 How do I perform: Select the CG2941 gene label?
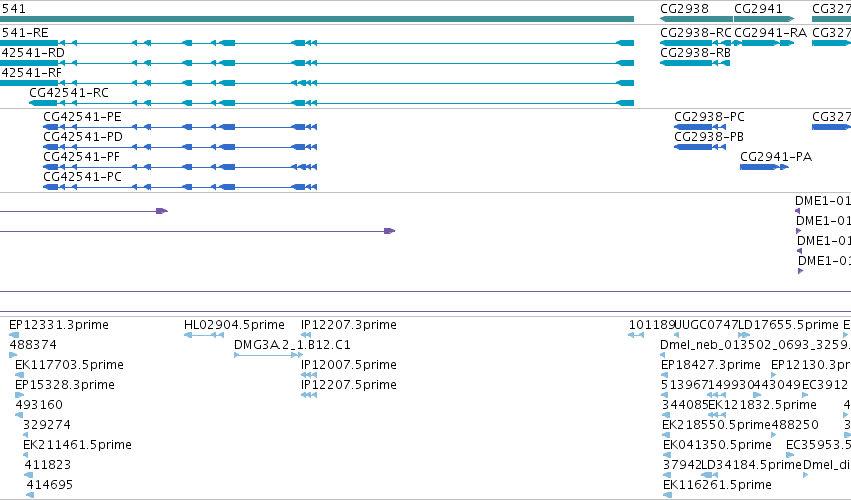[758, 9]
